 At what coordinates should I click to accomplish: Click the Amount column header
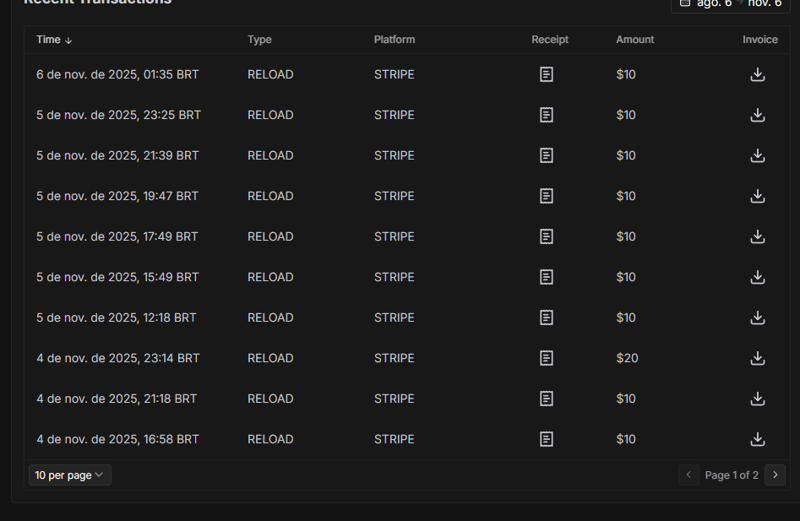[635, 40]
